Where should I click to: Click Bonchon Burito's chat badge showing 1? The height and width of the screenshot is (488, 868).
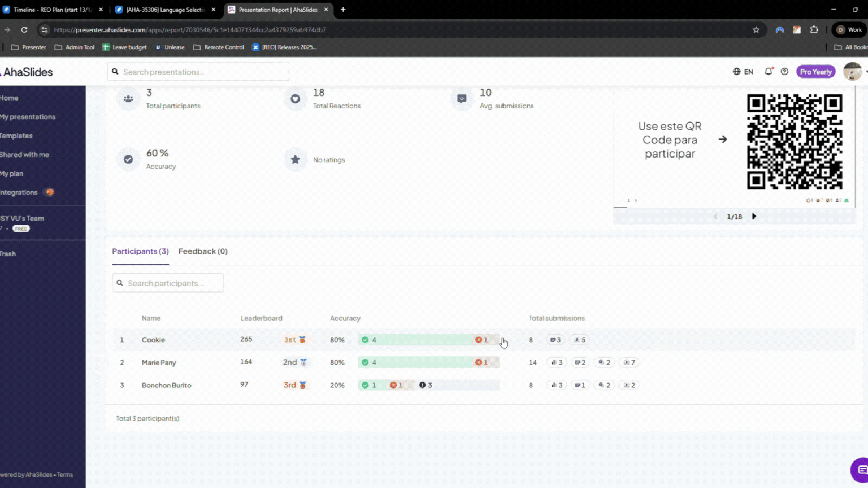tap(580, 385)
